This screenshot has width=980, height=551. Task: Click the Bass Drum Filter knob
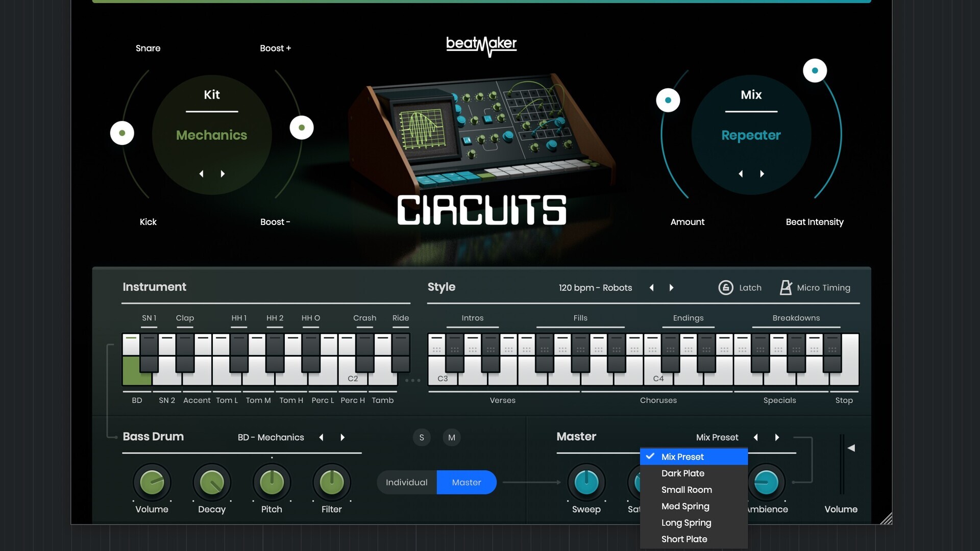[x=332, y=482]
